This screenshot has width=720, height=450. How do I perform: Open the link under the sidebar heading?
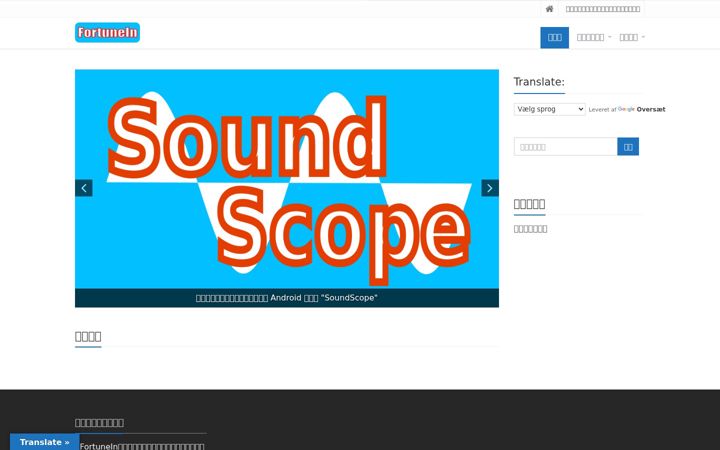point(530,229)
